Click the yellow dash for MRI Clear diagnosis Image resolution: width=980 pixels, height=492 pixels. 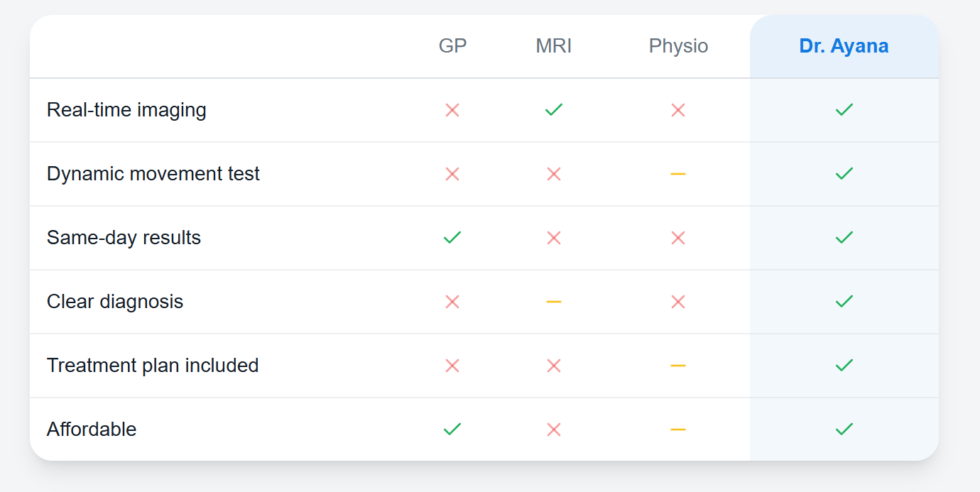(x=554, y=302)
